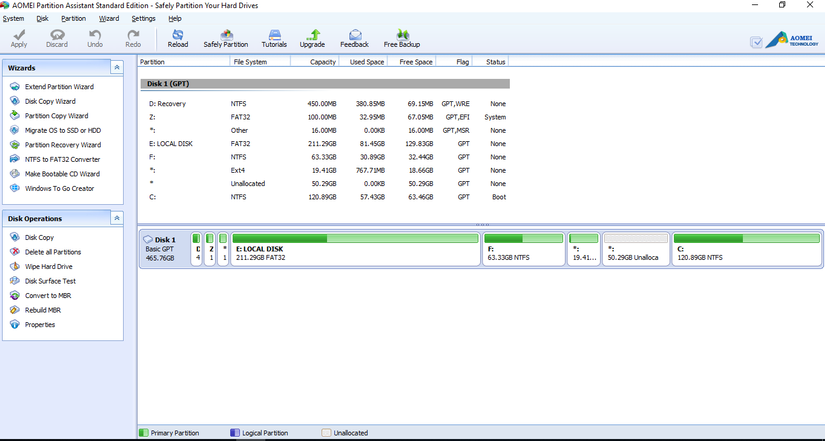Screen dimensions: 825x441
Task: Click the Upgrade arrow icon
Action: pyautogui.click(x=313, y=35)
